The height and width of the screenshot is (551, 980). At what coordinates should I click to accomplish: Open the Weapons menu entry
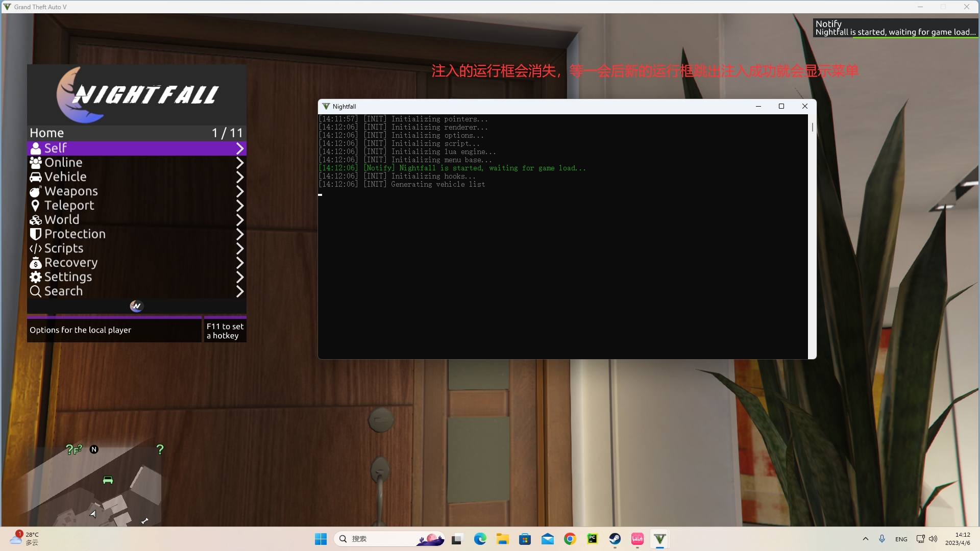71,191
